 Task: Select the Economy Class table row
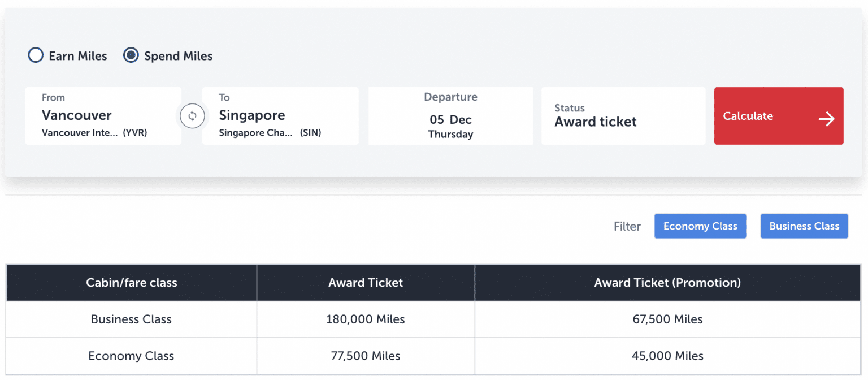131,356
